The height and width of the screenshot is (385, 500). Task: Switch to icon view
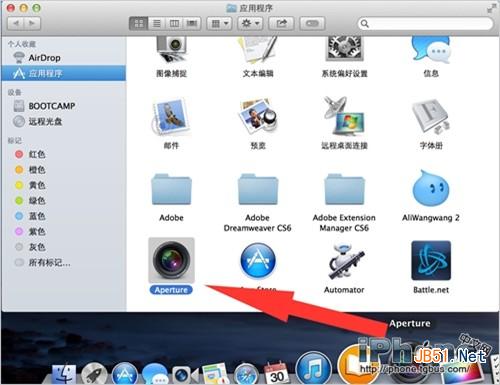click(139, 23)
